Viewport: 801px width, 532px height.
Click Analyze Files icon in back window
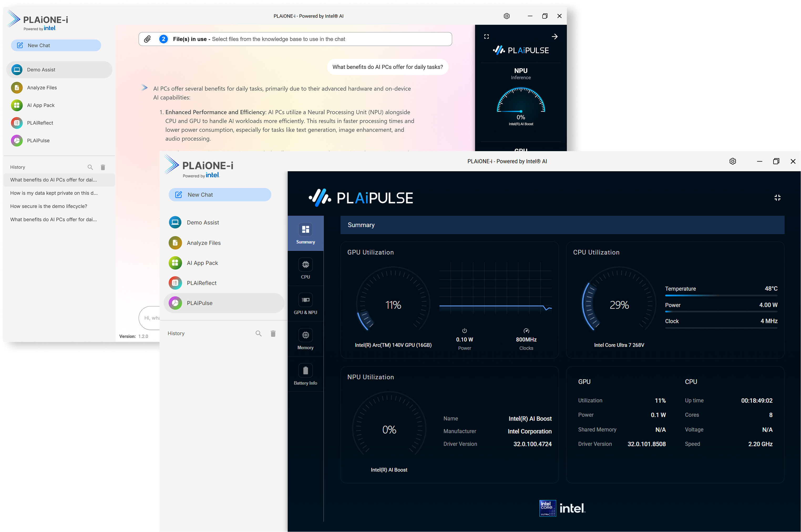[17, 88]
